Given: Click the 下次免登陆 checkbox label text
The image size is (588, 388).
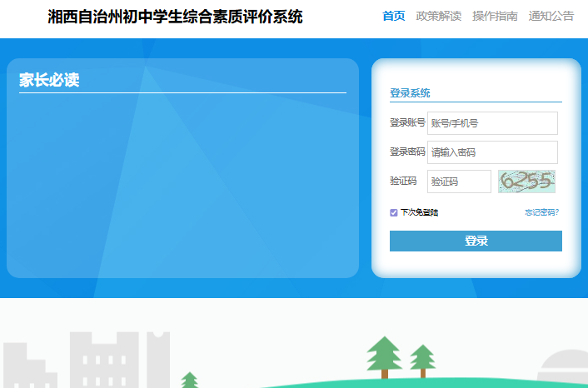Looking at the screenshot, I should click(x=419, y=212).
